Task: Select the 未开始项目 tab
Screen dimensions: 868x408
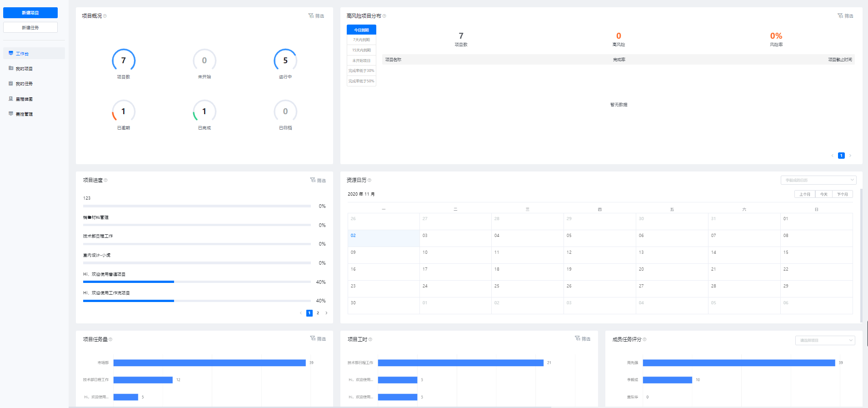Action: [361, 60]
